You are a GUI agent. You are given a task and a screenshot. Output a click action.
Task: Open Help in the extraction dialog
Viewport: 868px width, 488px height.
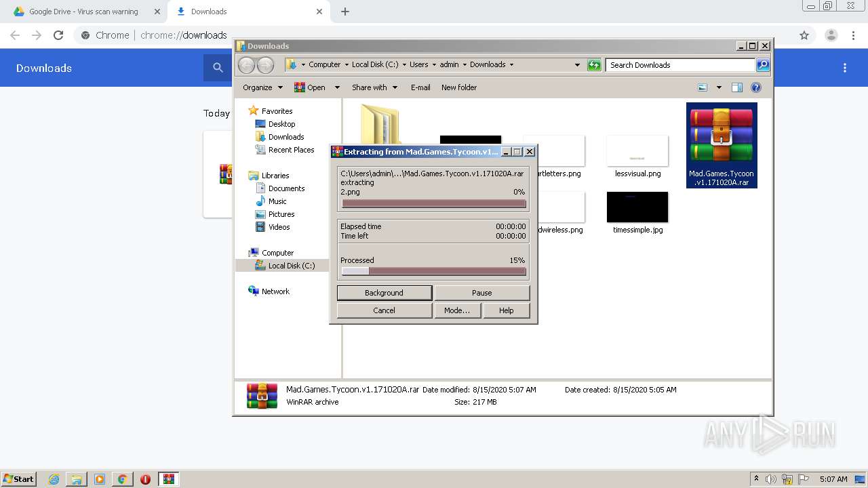coord(506,310)
